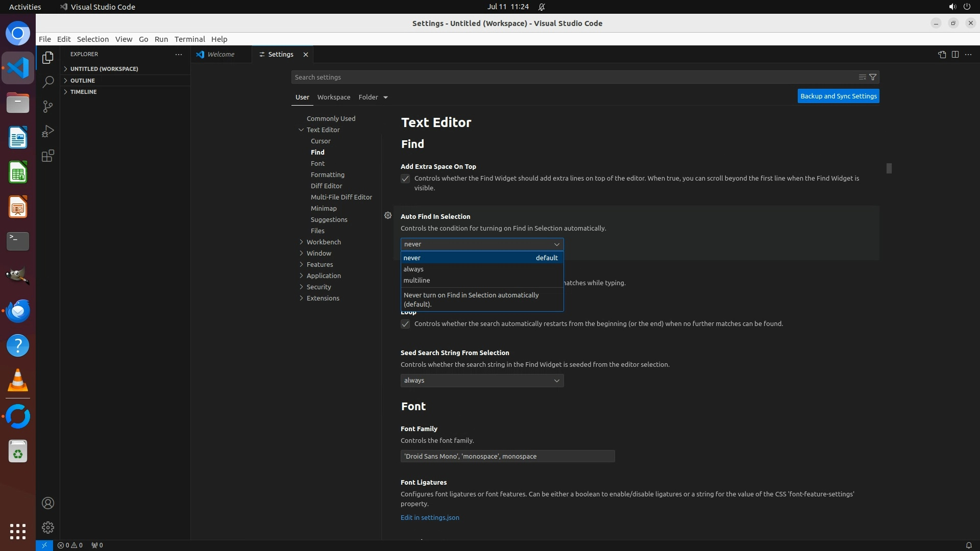Screen dimensions: 980x551
Task: Click the Open Settings (JSON) icon
Action: click(942, 55)
